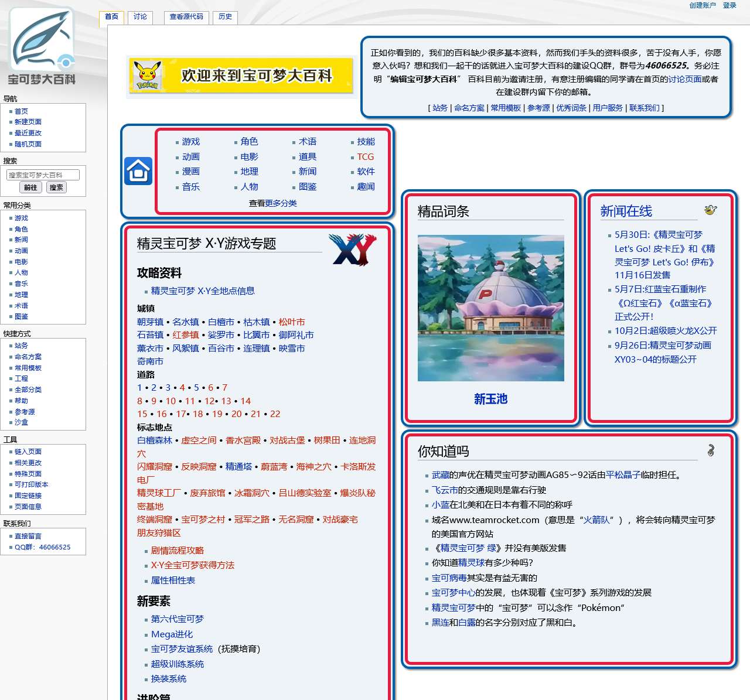
Task: Open 白檀森林 landmark link
Action: (155, 441)
